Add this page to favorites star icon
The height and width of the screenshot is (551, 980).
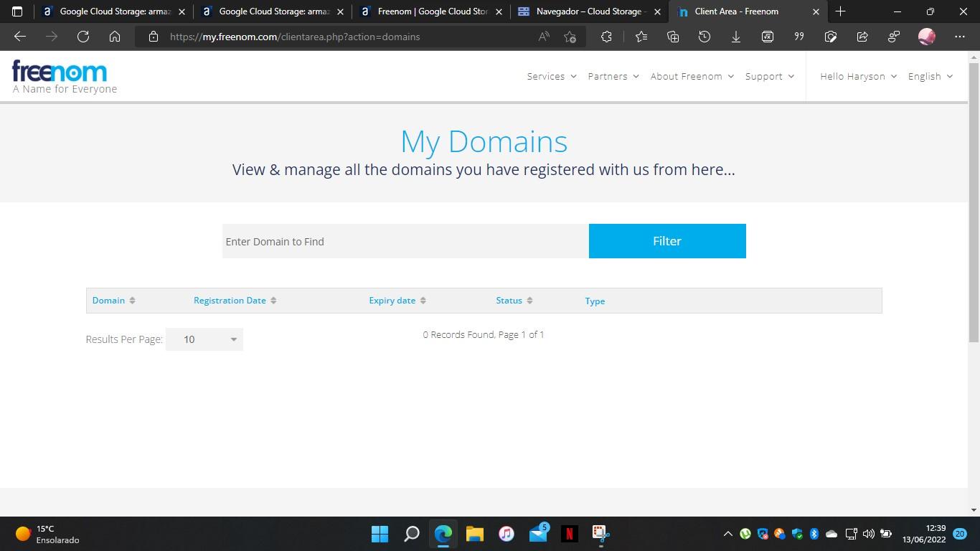(570, 37)
